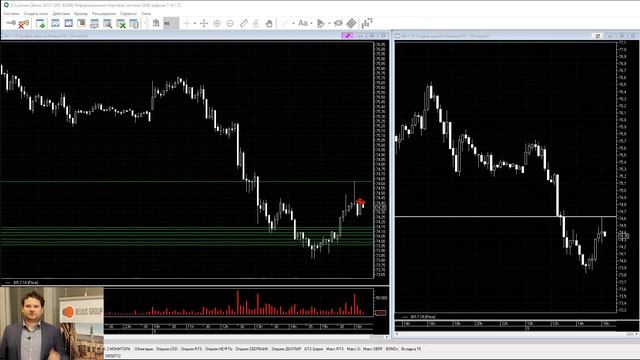
Task: Switch to the Опцион ДОЛЛАР tab
Action: pyautogui.click(x=286, y=349)
